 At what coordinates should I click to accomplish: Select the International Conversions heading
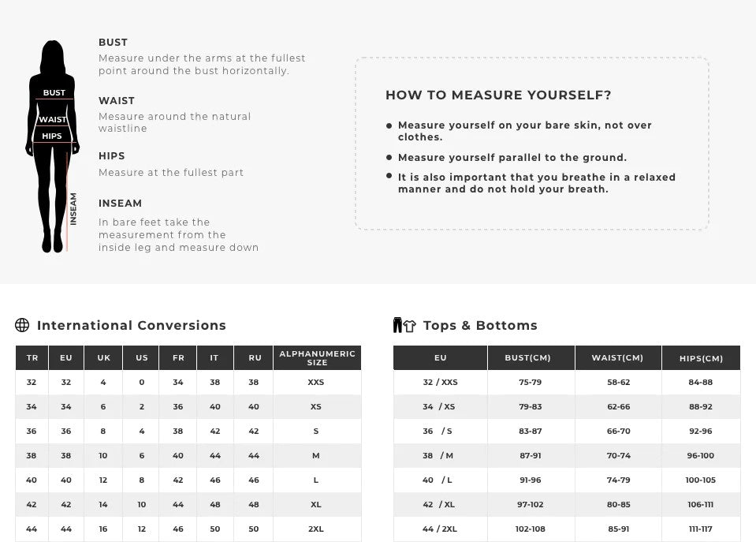131,325
